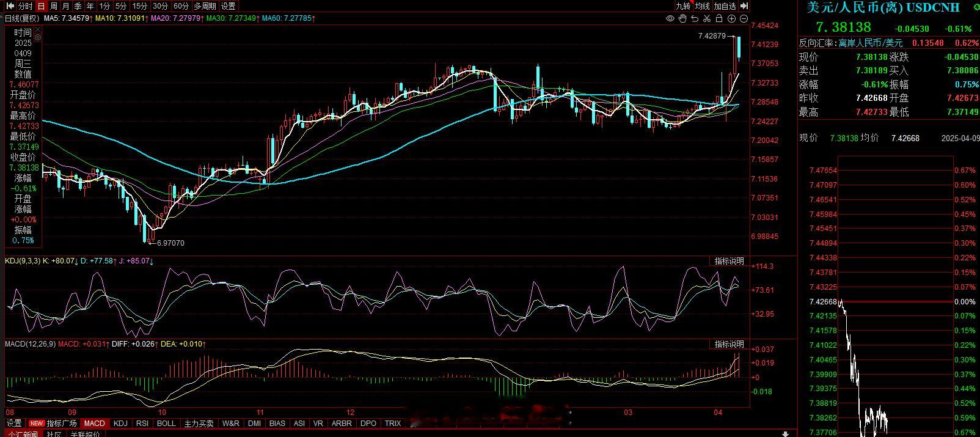The width and height of the screenshot is (980, 437).
Task: Select DPO indicator tab
Action: [x=368, y=423]
